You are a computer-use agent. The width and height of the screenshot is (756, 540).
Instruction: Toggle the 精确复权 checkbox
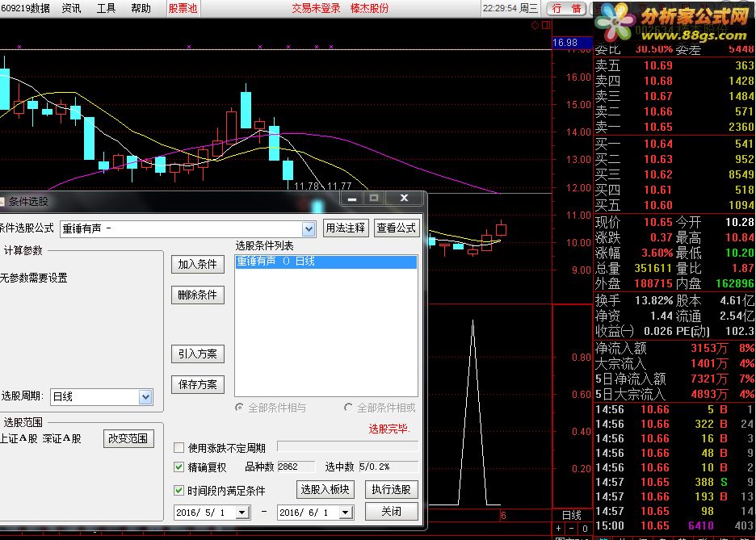click(178, 467)
